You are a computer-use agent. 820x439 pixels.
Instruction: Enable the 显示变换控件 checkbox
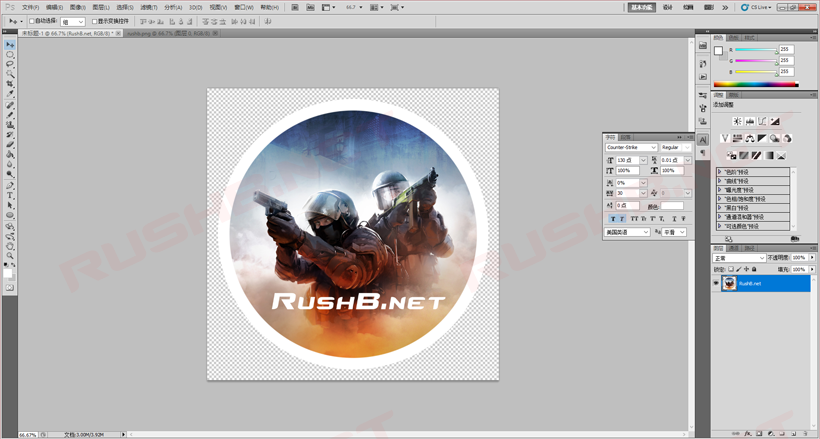coord(95,20)
